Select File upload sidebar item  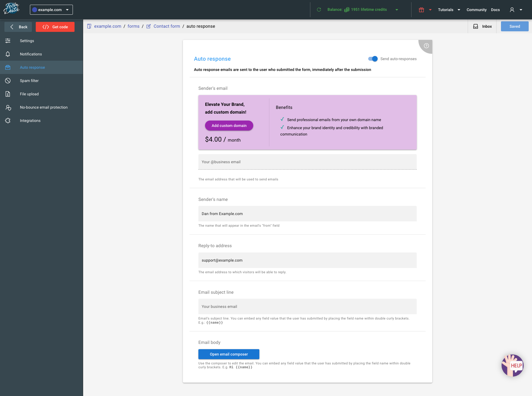tap(29, 94)
